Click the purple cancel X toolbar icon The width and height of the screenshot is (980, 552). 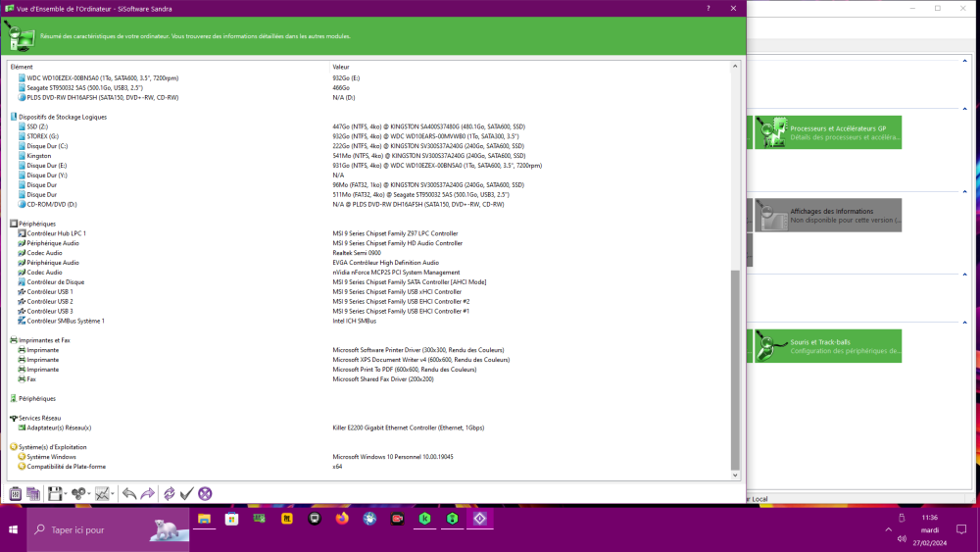(x=205, y=494)
